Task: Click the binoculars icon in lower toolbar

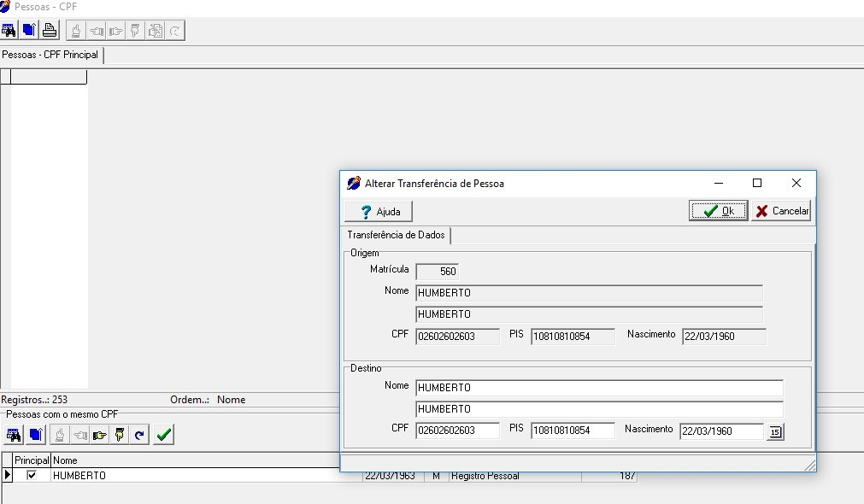Action: click(x=14, y=435)
